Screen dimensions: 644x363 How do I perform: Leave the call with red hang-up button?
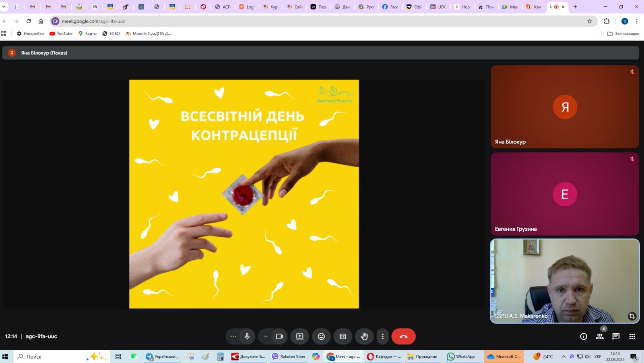[x=403, y=336]
